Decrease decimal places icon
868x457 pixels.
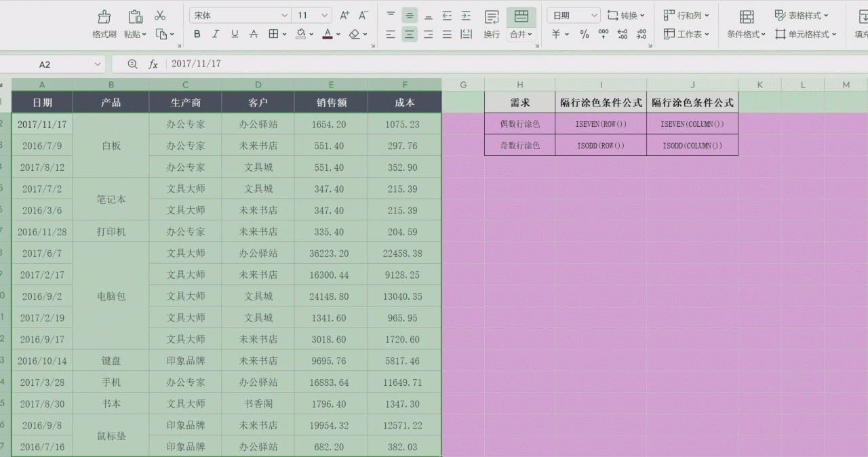(641, 34)
